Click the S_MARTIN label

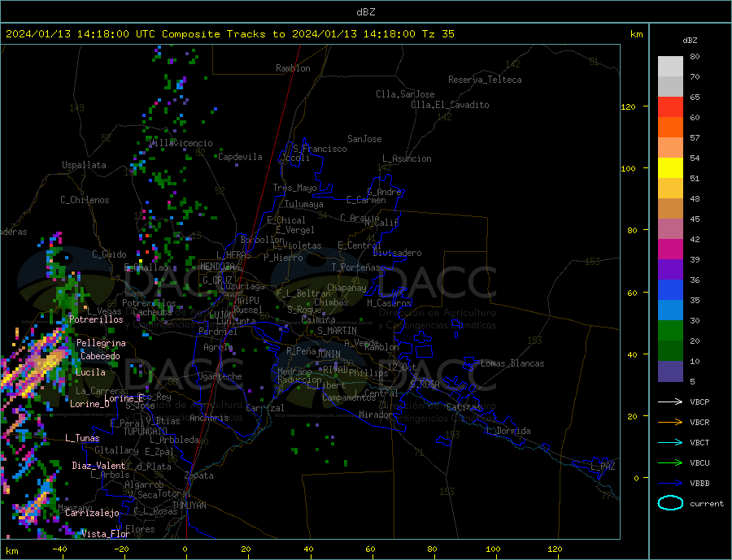[x=337, y=331]
